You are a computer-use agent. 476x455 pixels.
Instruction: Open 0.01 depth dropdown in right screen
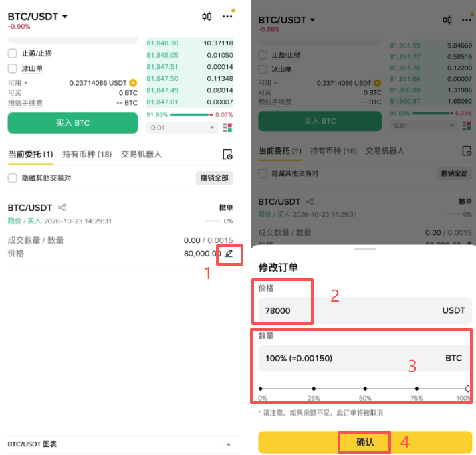423,126
